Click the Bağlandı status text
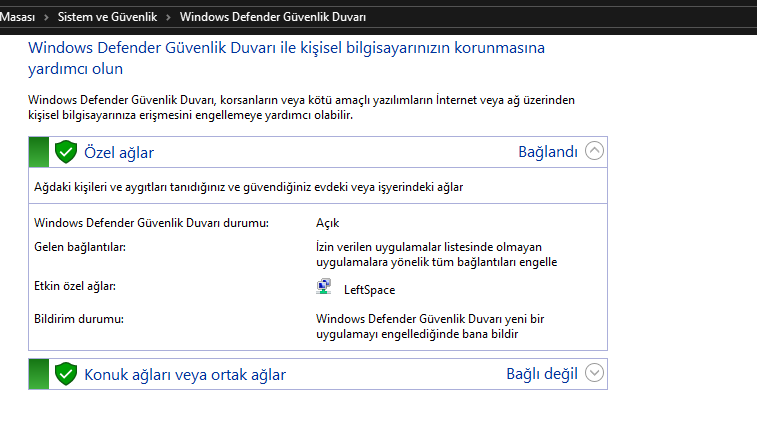This screenshot has width=757, height=447. (x=548, y=152)
